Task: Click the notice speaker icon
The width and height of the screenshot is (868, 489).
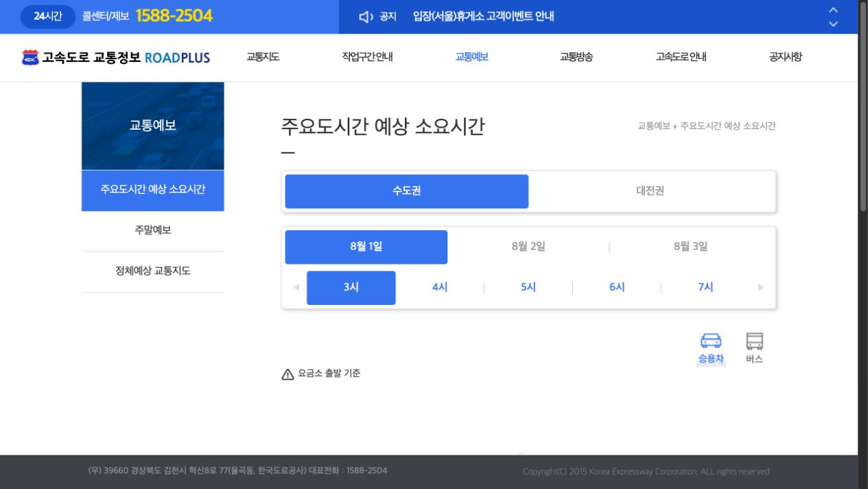Action: click(366, 16)
